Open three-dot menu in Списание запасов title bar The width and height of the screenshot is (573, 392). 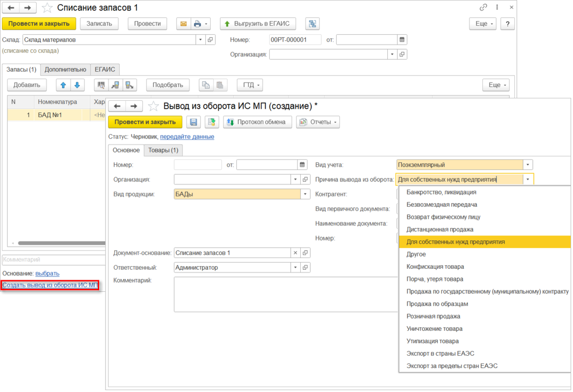click(x=497, y=8)
